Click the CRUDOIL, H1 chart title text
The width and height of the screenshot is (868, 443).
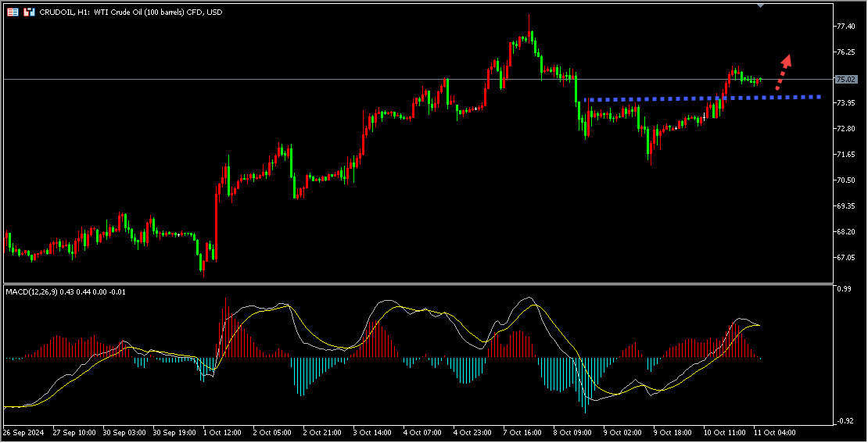point(131,13)
